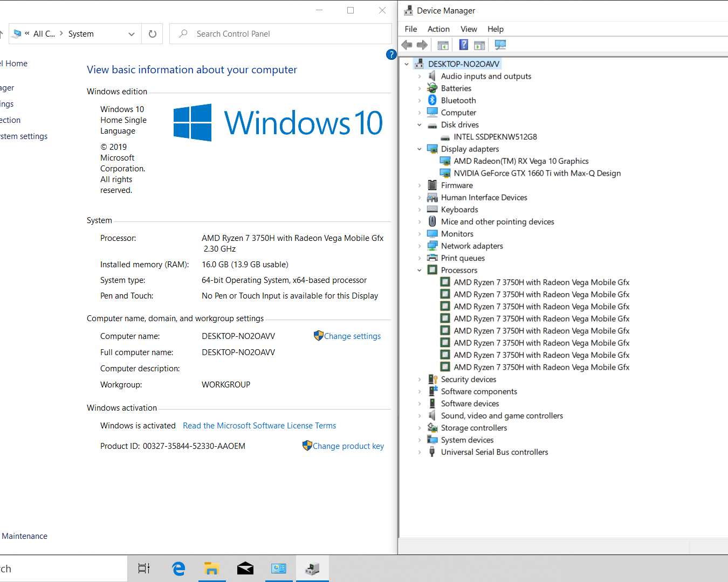Open the system settings link in sidebar
728x582 pixels.
(x=24, y=136)
